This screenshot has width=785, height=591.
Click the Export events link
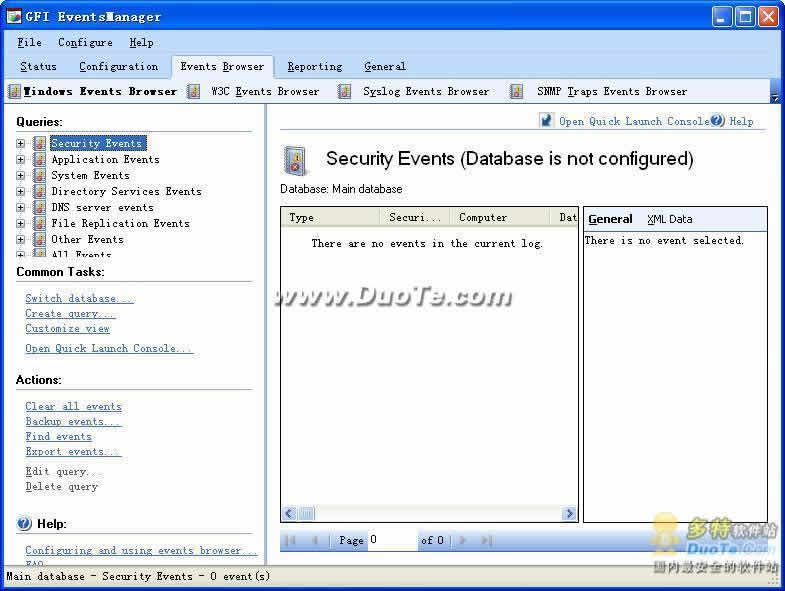(x=73, y=451)
